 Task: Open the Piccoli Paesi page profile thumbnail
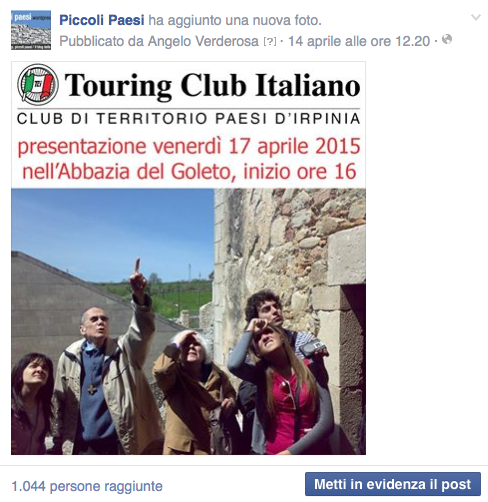31,30
